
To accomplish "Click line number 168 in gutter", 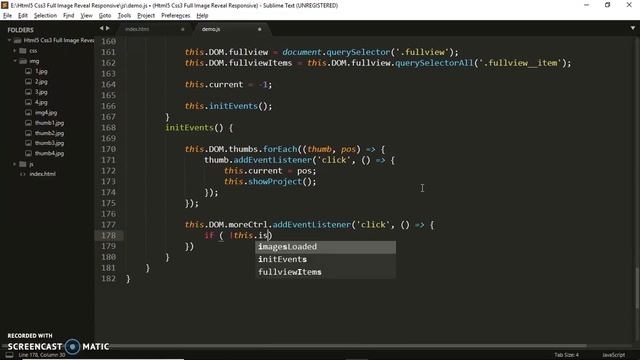I will tap(109, 128).
